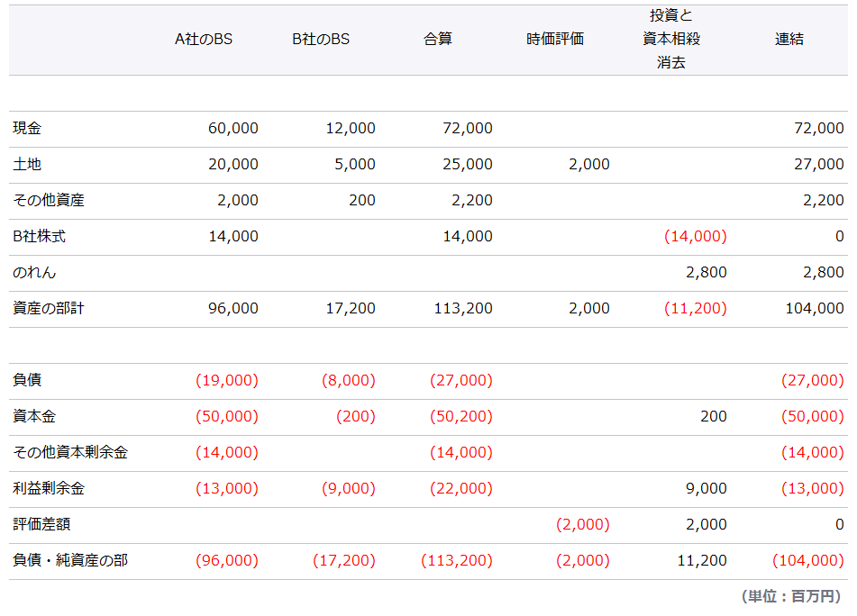Image resolution: width=857 pixels, height=616 pixels.
Task: Select the 連結 total 104,000 in 資産の部計
Action: click(x=815, y=309)
